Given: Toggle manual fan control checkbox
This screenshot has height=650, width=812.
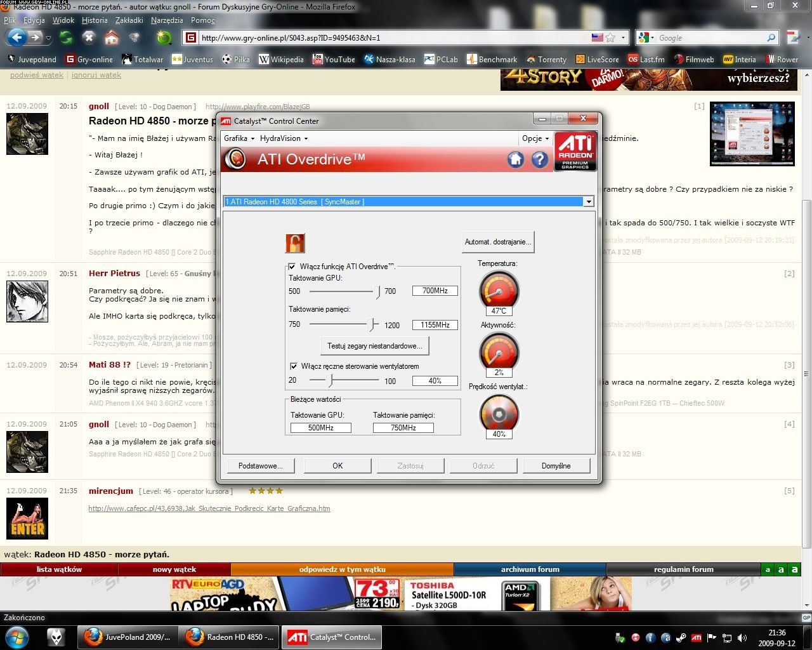Looking at the screenshot, I should point(294,366).
